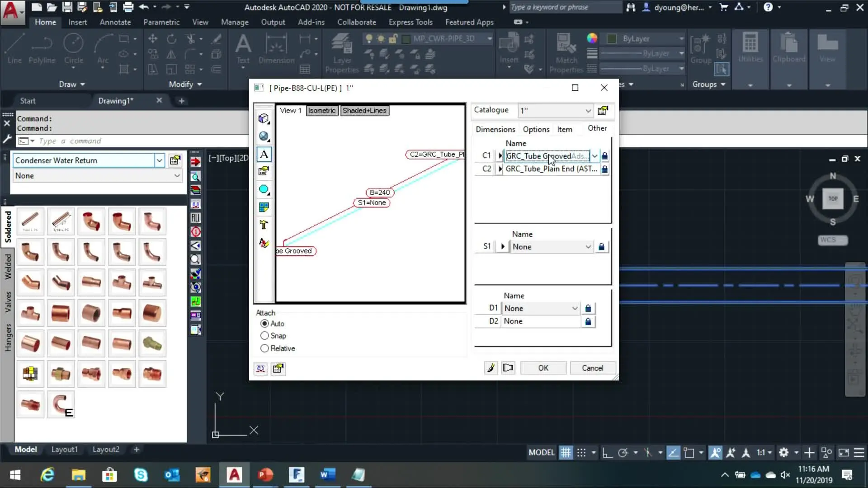Toggle the lock for connector C1
Screen dimensions: 868x488
point(604,156)
